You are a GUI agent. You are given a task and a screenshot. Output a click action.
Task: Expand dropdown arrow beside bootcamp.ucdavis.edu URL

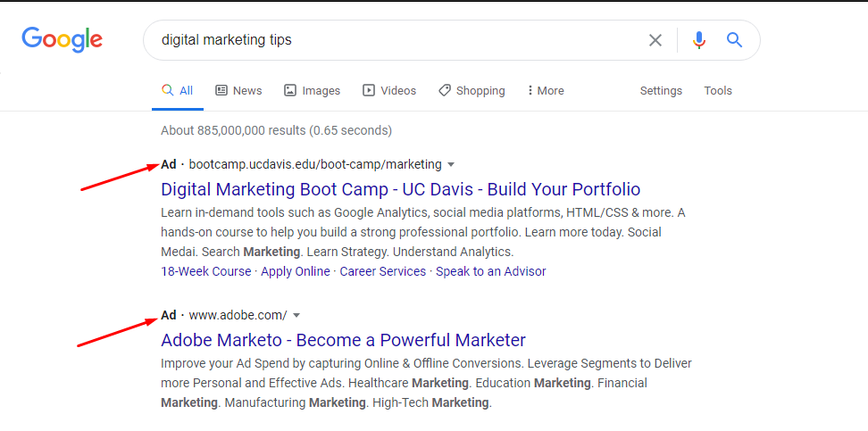coord(451,164)
